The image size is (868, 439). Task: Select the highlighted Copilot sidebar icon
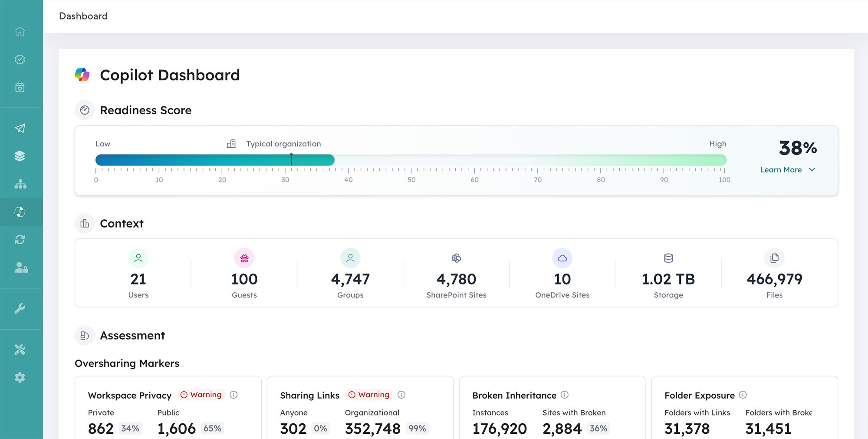[20, 212]
